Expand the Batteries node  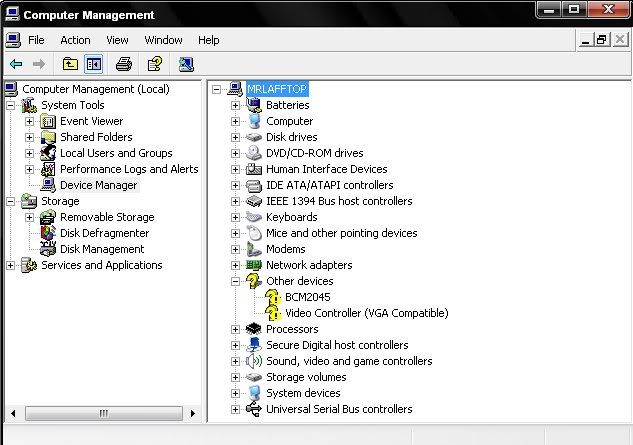tap(235, 105)
